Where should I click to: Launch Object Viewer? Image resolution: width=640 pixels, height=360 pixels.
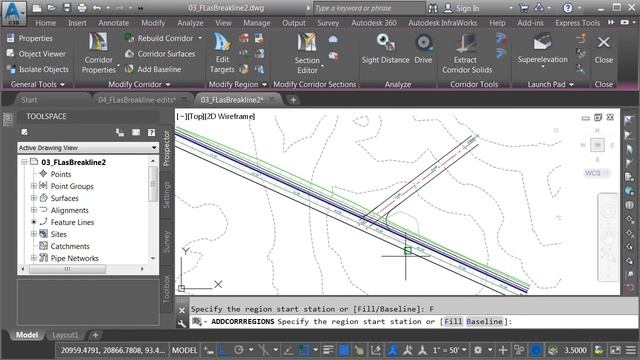[x=36, y=54]
